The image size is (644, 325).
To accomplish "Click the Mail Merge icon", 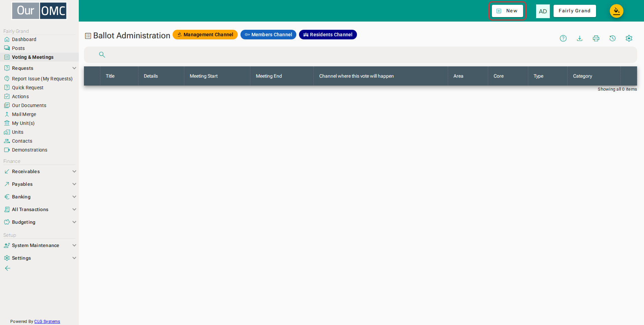I will (7, 114).
